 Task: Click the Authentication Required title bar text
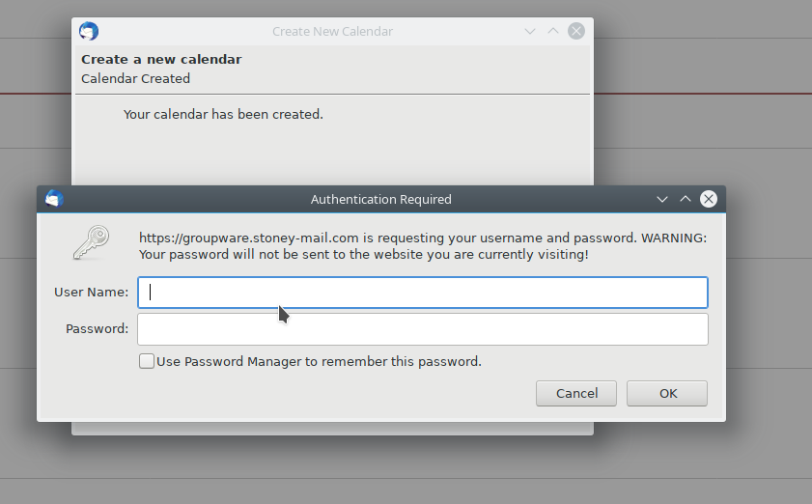380,200
